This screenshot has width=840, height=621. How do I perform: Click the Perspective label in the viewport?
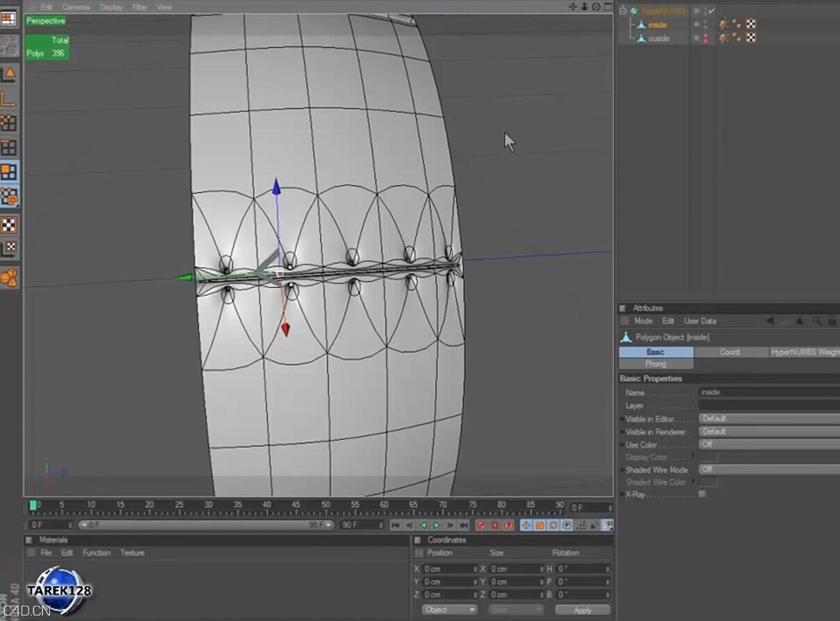[46, 21]
